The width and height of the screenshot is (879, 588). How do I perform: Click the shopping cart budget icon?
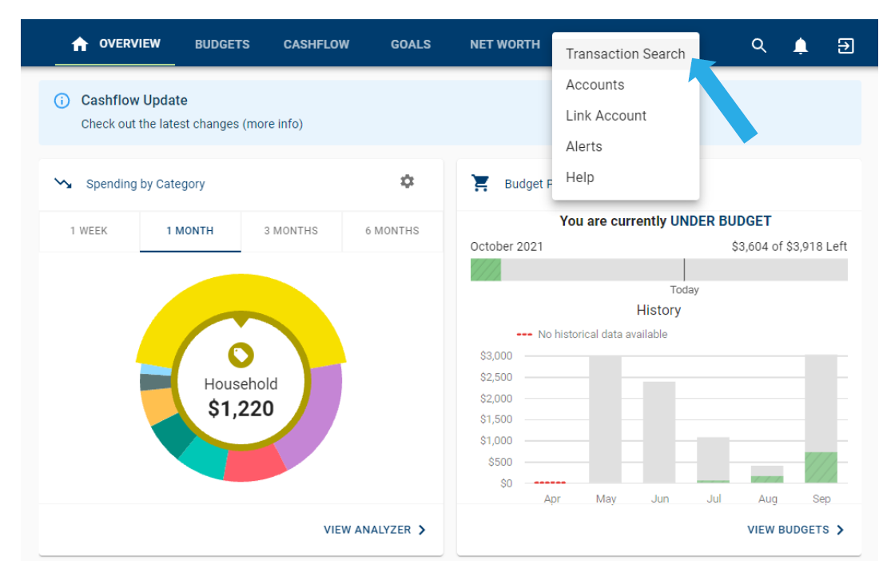(481, 184)
